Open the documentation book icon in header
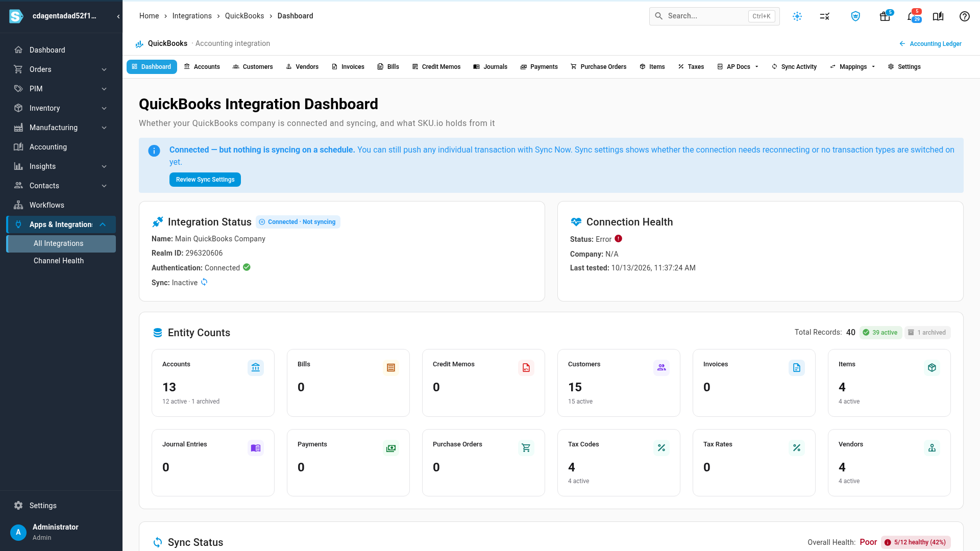This screenshot has width=980, height=551. (938, 16)
